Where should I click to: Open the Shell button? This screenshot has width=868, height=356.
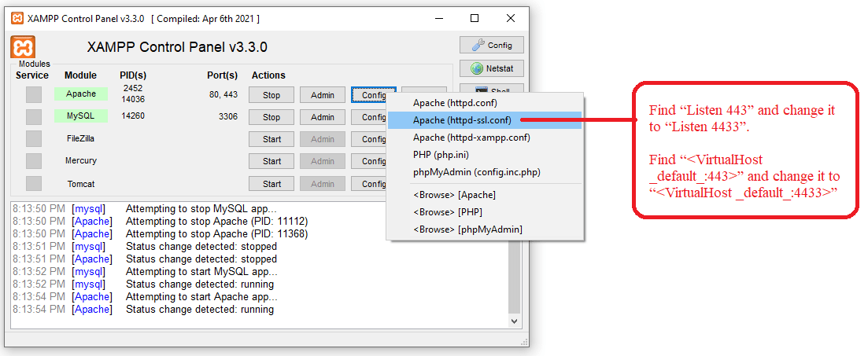(x=492, y=90)
